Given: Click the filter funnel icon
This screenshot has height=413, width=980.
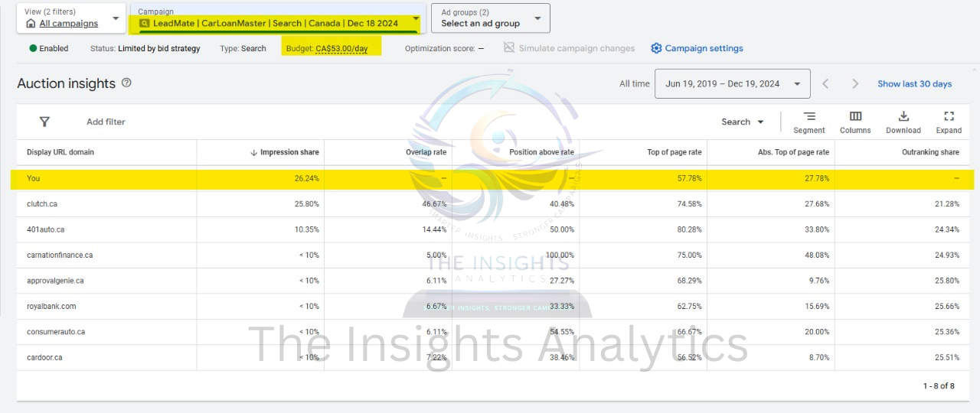Looking at the screenshot, I should (44, 122).
